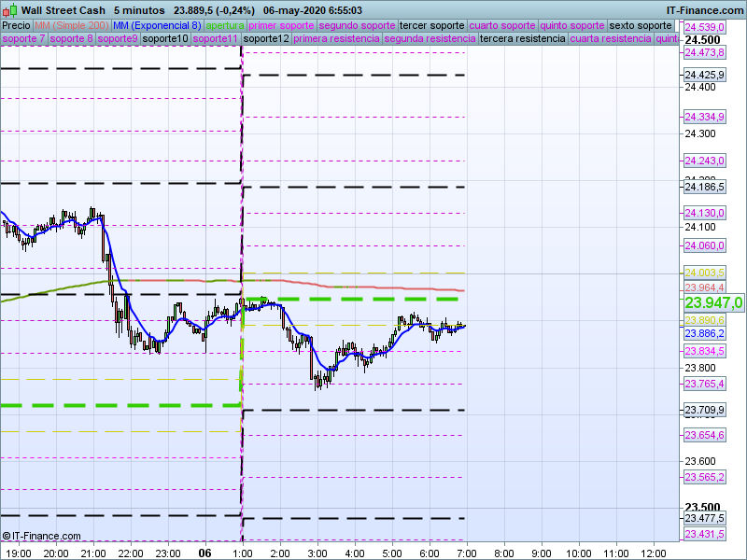This screenshot has width=747, height=560.
Task: Click the bold 06 date marker
Action: (204, 553)
